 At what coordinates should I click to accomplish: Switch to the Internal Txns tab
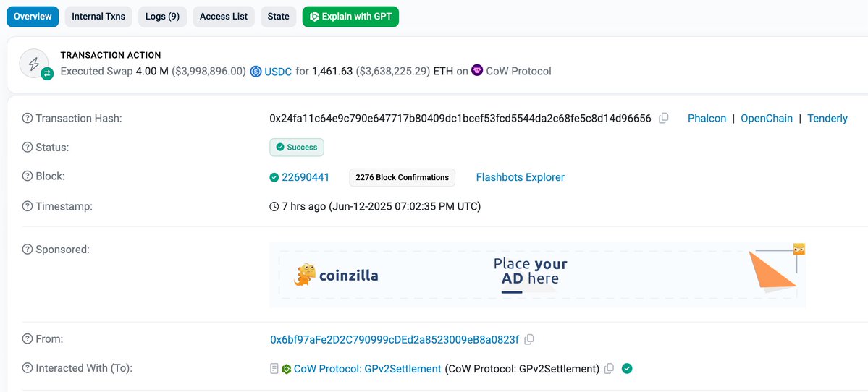coord(98,17)
